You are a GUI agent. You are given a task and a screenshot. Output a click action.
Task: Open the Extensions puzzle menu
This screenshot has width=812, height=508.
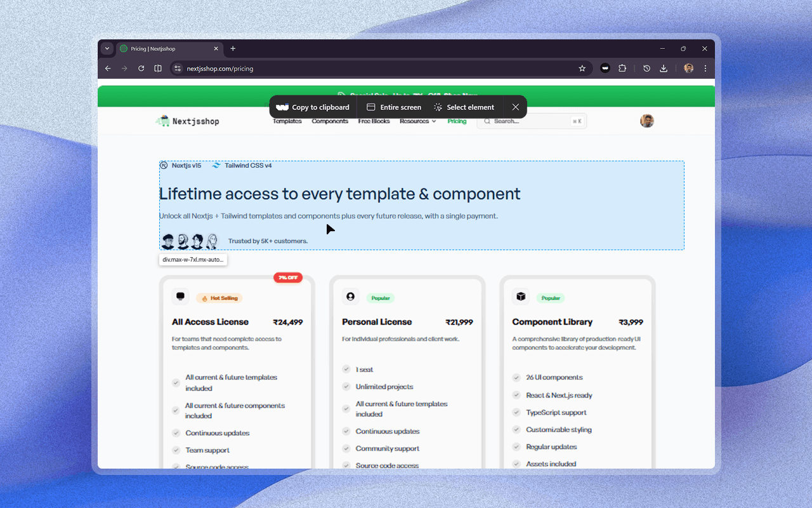[622, 69]
